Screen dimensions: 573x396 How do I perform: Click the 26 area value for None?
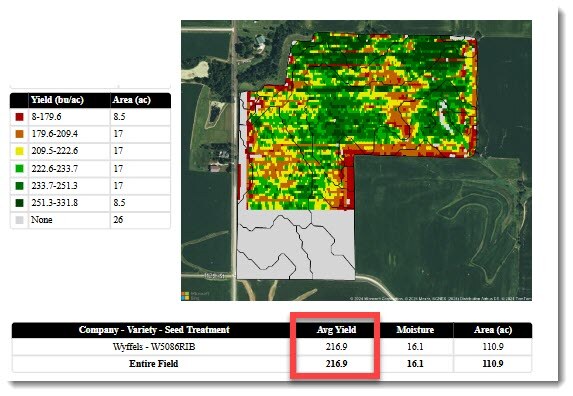point(118,220)
